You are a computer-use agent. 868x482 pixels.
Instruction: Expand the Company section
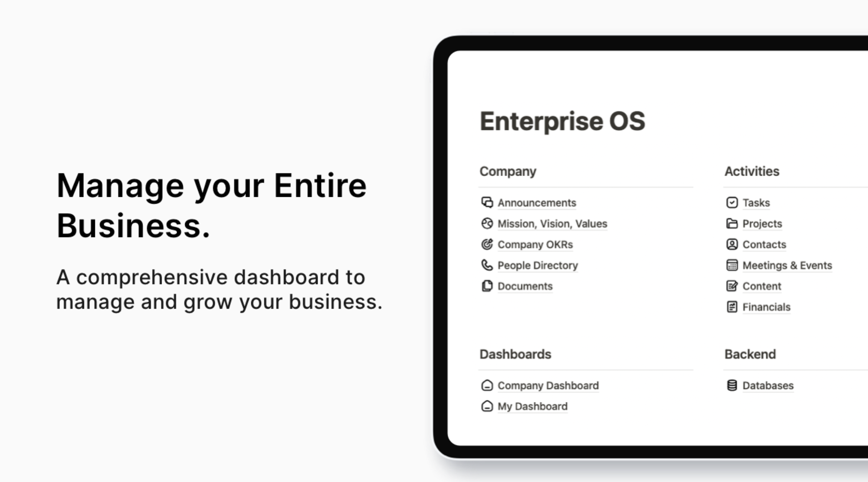pos(508,171)
